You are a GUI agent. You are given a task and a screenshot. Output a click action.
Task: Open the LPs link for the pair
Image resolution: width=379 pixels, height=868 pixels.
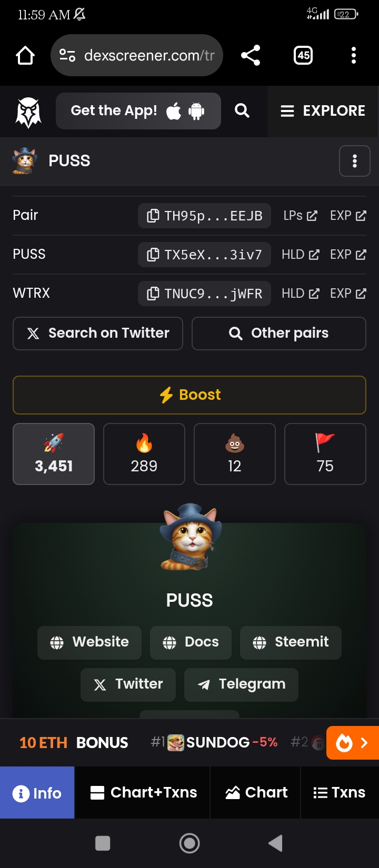pyautogui.click(x=300, y=216)
